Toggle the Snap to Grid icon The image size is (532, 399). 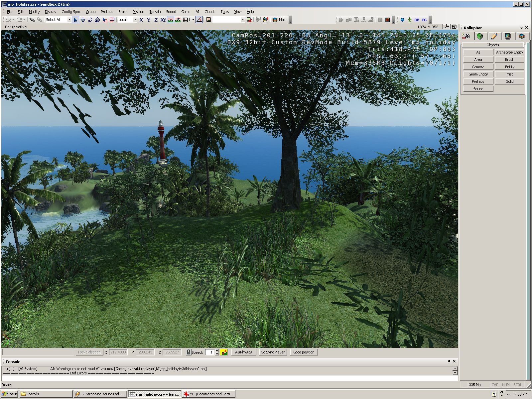point(186,20)
